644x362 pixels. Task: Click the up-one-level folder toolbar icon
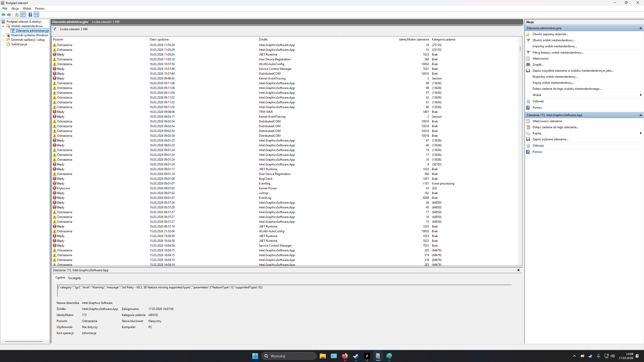pyautogui.click(x=17, y=15)
